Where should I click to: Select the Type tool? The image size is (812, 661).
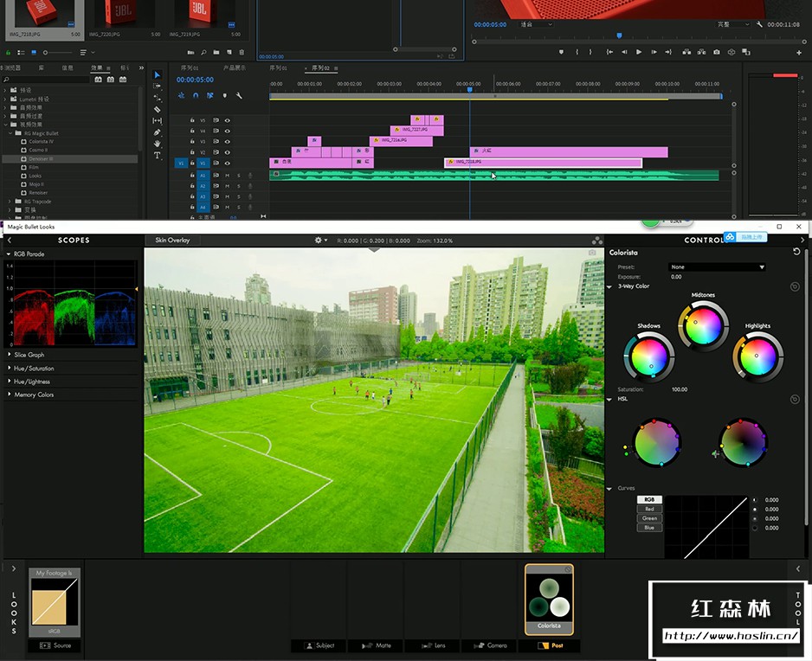pyautogui.click(x=157, y=156)
